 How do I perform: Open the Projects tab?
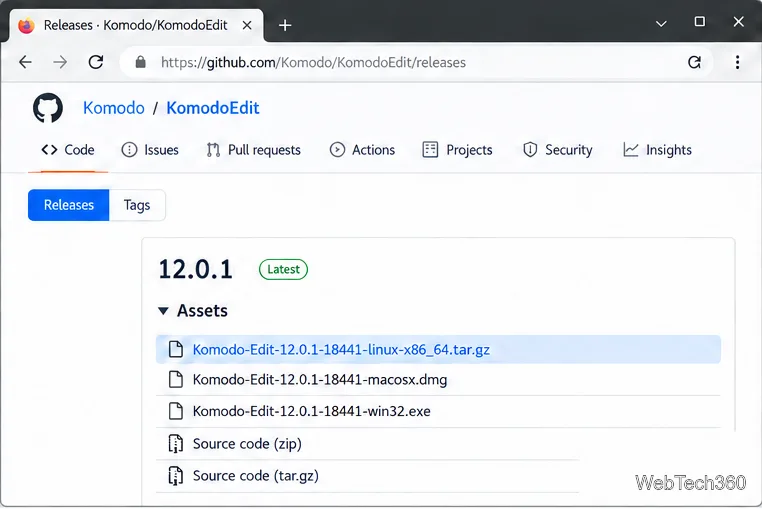457,150
